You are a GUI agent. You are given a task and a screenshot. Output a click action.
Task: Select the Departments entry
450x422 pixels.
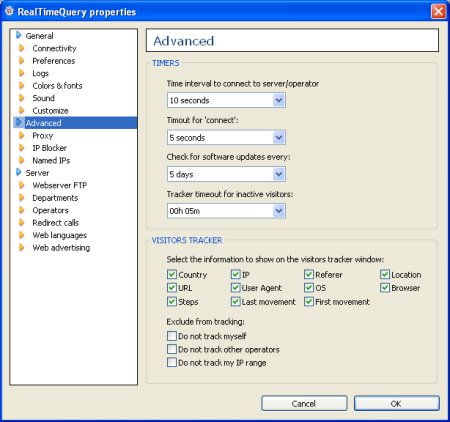click(55, 198)
